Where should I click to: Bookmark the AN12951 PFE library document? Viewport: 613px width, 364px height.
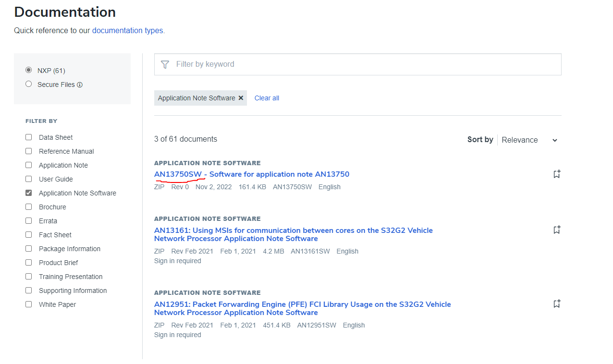pyautogui.click(x=557, y=304)
